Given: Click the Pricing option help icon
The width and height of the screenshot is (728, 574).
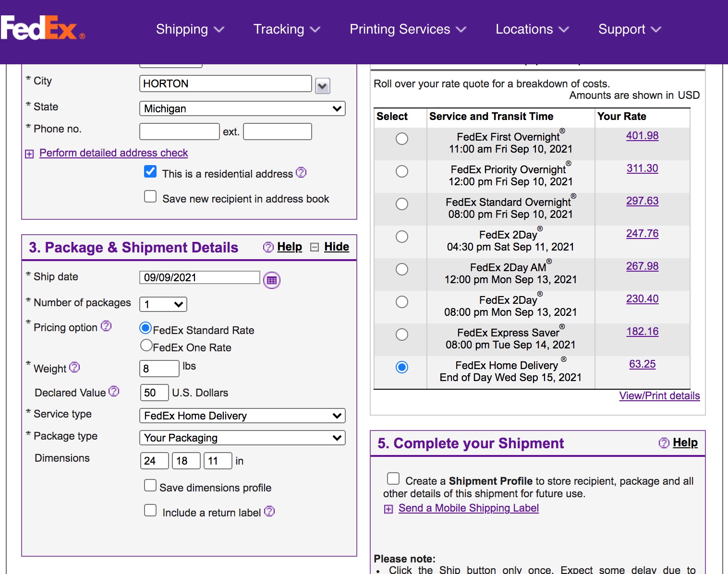Looking at the screenshot, I should coord(106,326).
